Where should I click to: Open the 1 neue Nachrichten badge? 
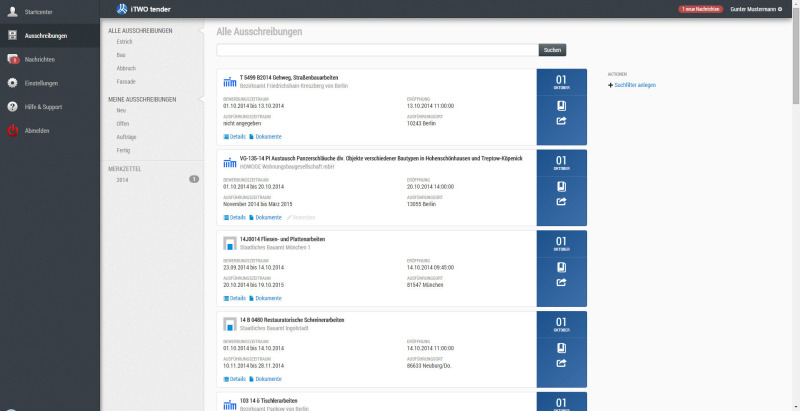[x=701, y=9]
